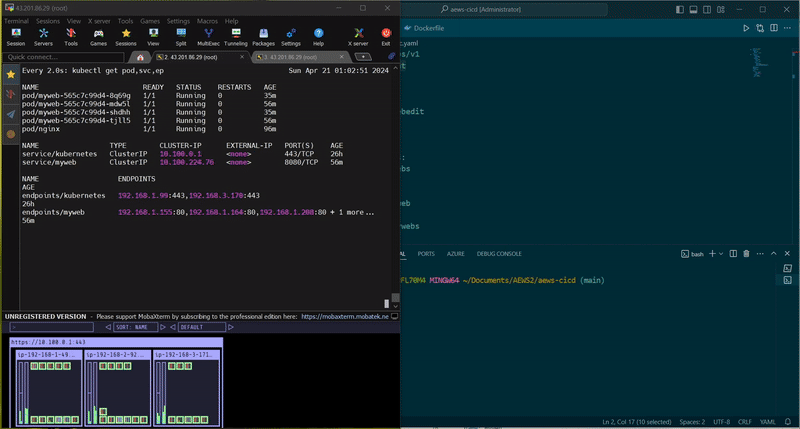The width and height of the screenshot is (800, 429).
Task: Open the Sessions menu in MobaXterm
Action: (x=48, y=21)
